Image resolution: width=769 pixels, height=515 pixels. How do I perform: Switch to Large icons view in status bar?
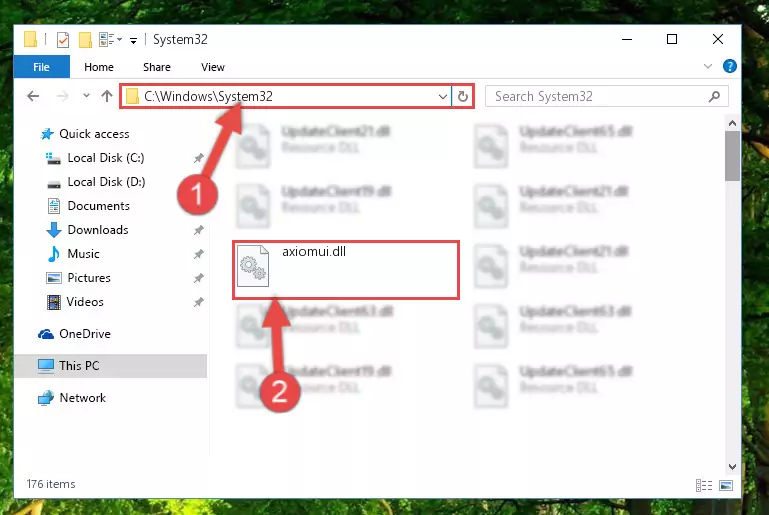(x=726, y=486)
